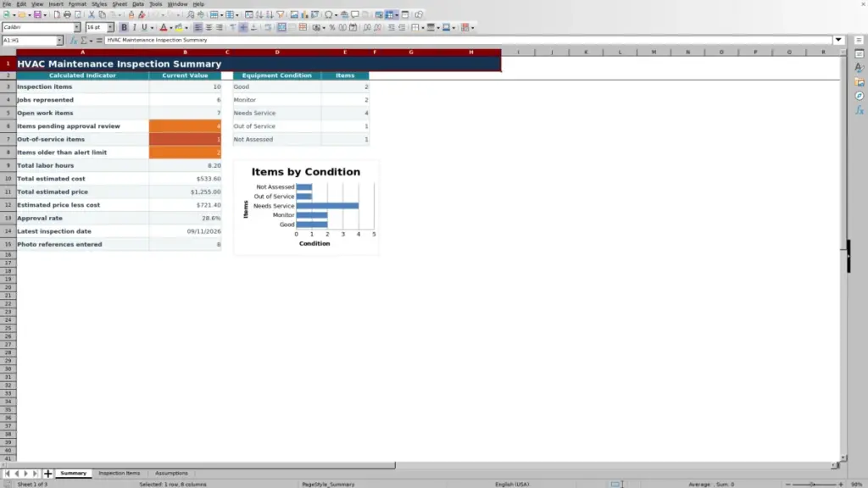The image size is (868, 488).
Task: Click the PageStyle_Summary status bar field
Action: 328,485
